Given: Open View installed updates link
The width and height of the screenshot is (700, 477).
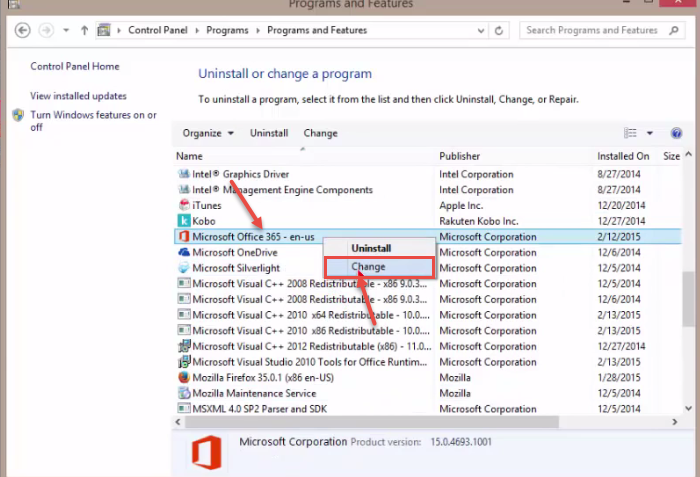Looking at the screenshot, I should point(78,96).
